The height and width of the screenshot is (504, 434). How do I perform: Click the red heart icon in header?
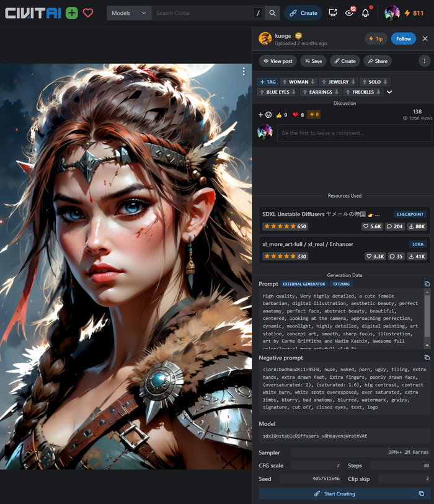coord(88,13)
